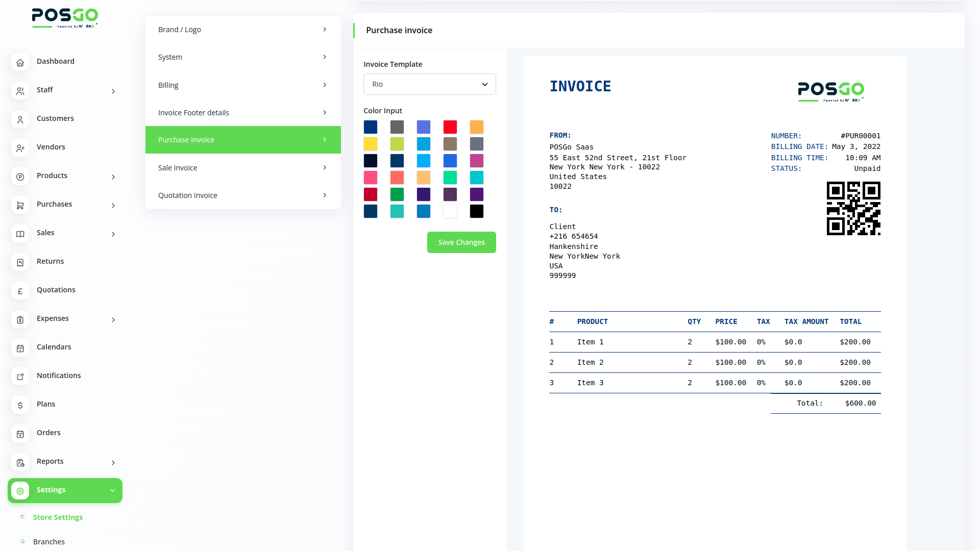The width and height of the screenshot is (980, 551).
Task: Collapse the Settings menu section
Action: pos(112,490)
